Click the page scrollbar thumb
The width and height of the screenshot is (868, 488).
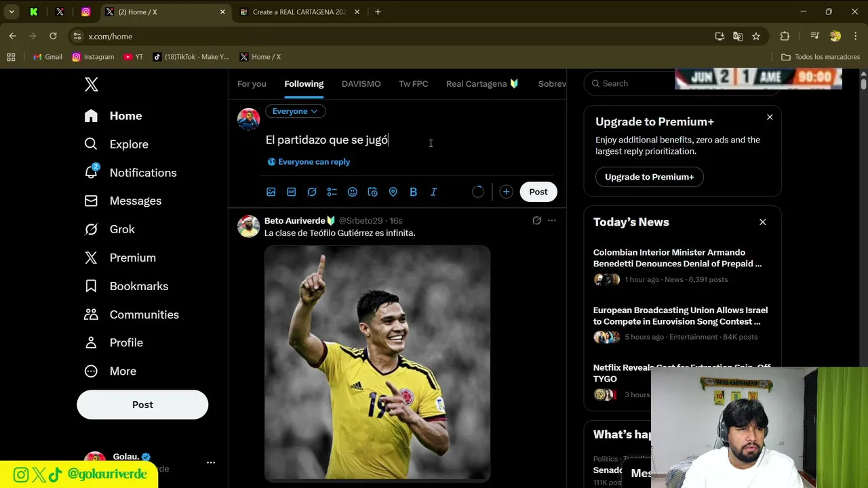tap(863, 83)
